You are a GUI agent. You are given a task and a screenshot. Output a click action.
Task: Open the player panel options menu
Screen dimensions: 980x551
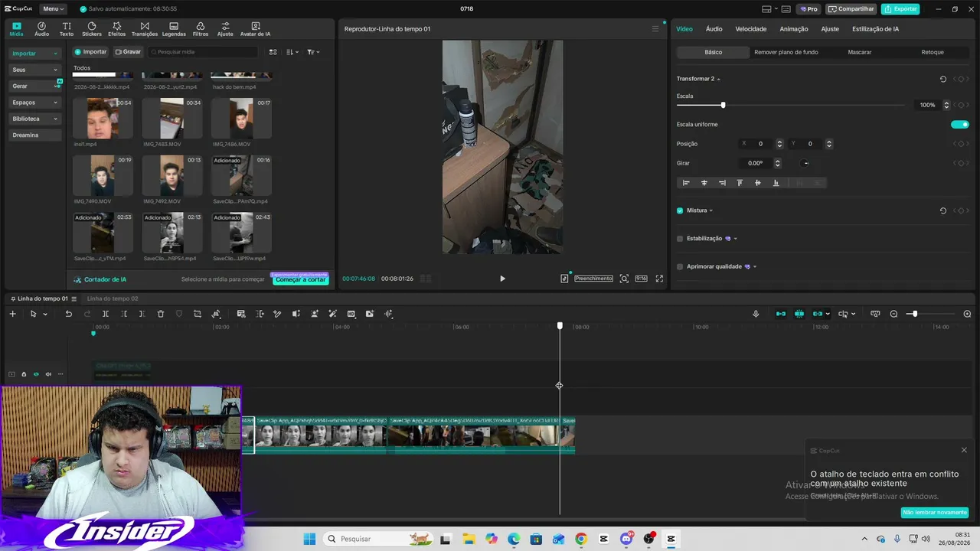pyautogui.click(x=655, y=29)
